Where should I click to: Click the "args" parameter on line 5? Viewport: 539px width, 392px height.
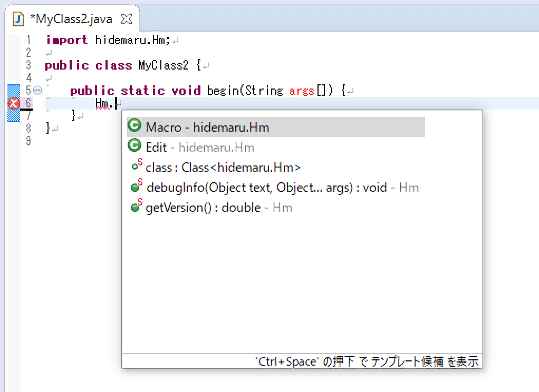[x=302, y=91]
